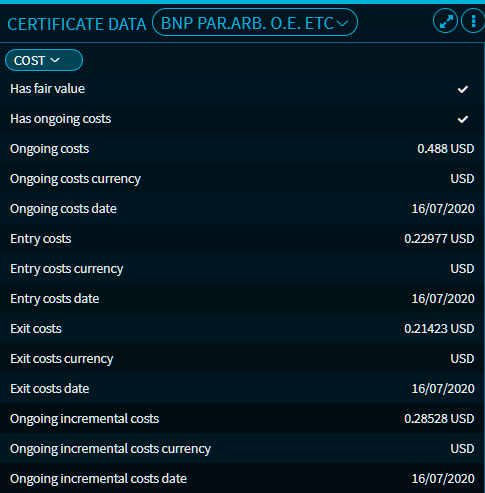Open the three-dot options menu

click(473, 21)
